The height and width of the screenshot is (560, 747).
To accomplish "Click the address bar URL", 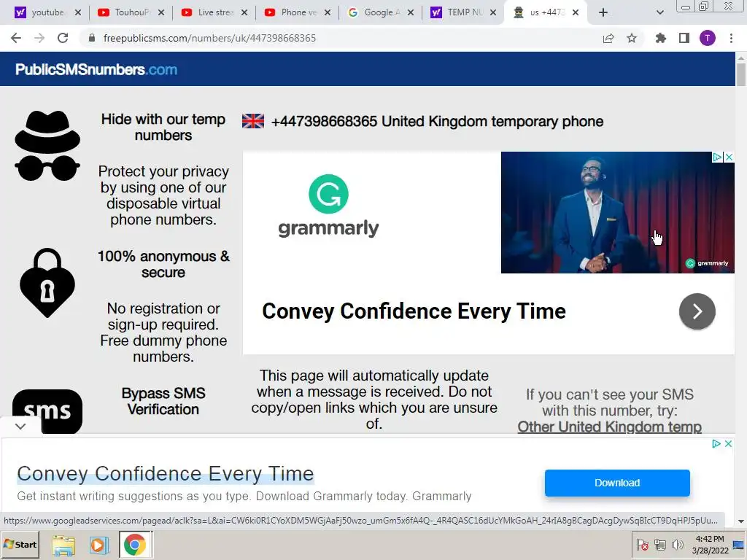I will click(209, 38).
